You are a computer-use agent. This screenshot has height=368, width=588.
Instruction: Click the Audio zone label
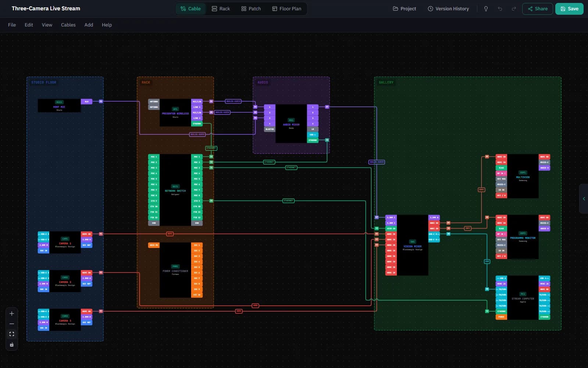click(x=263, y=82)
